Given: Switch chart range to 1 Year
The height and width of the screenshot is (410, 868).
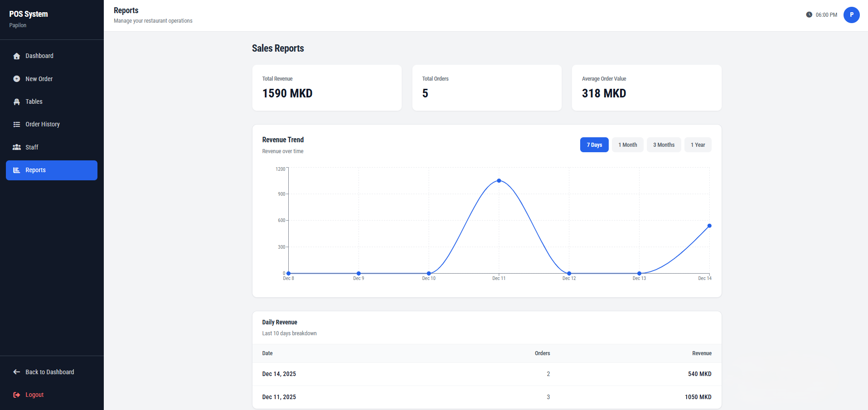Looking at the screenshot, I should [698, 145].
